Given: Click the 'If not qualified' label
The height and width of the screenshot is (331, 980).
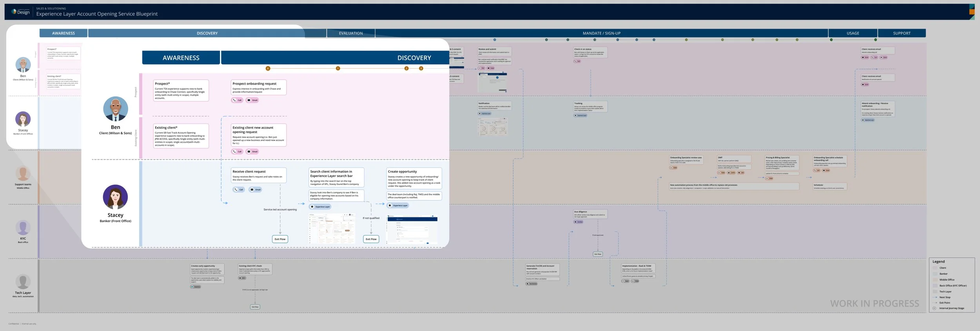Looking at the screenshot, I should pyautogui.click(x=371, y=218).
